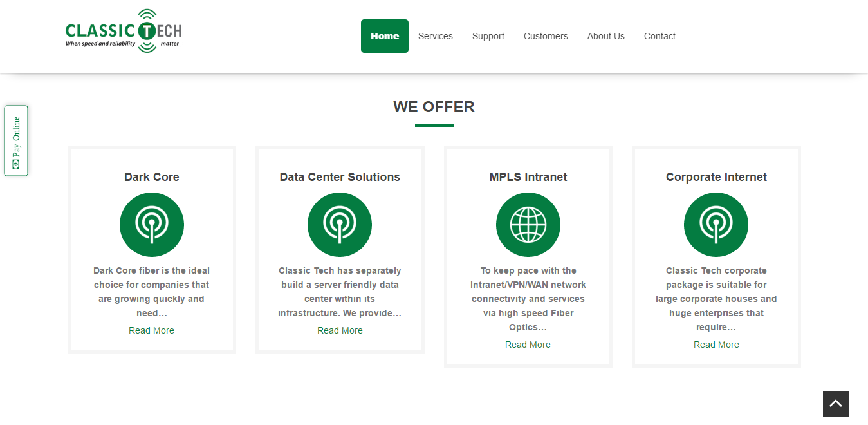Navigate to the Customers page
Viewport: 868px width, 425px height.
click(x=546, y=36)
